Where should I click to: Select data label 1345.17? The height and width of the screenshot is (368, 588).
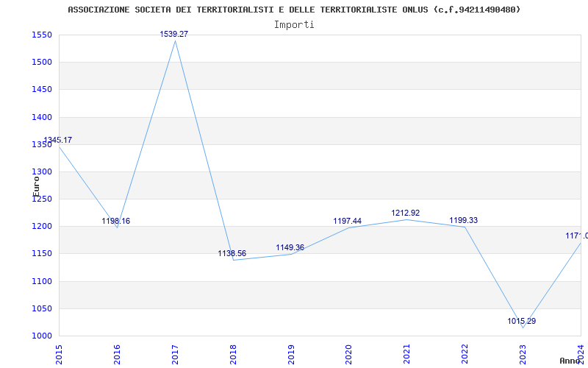pyautogui.click(x=58, y=140)
